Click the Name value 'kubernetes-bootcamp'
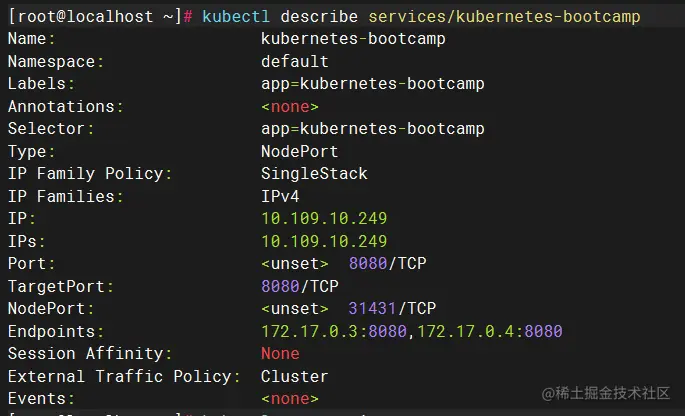The image size is (685, 416). tap(353, 38)
